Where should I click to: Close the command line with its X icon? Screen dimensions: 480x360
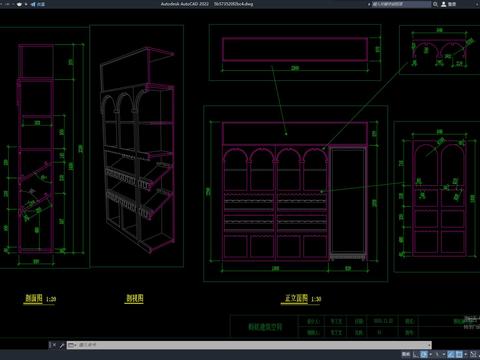53,345
